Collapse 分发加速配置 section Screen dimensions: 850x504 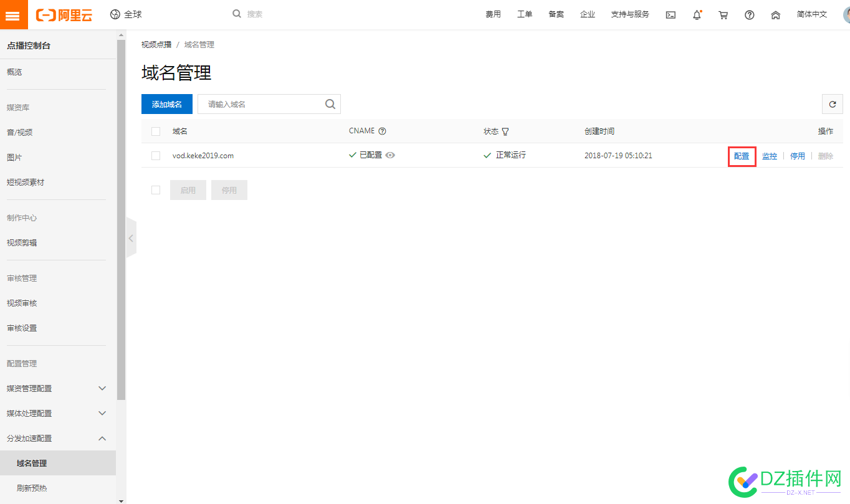pyautogui.click(x=103, y=438)
